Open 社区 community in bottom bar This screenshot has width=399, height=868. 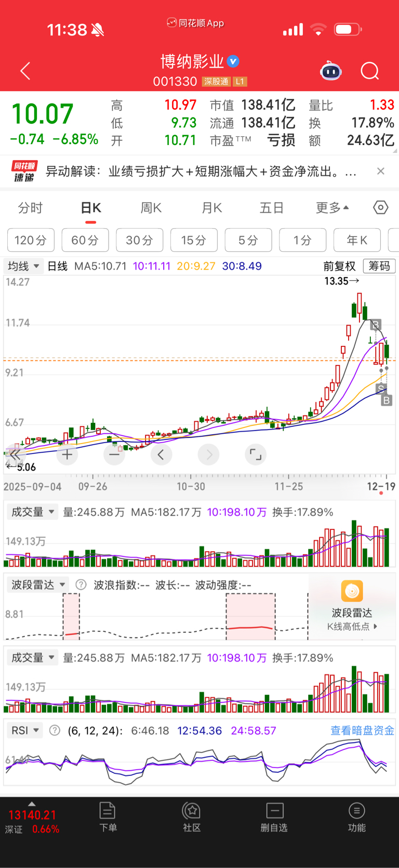192,817
